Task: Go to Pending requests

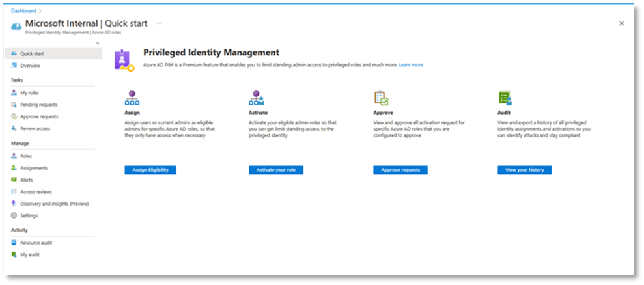Action: (x=39, y=105)
